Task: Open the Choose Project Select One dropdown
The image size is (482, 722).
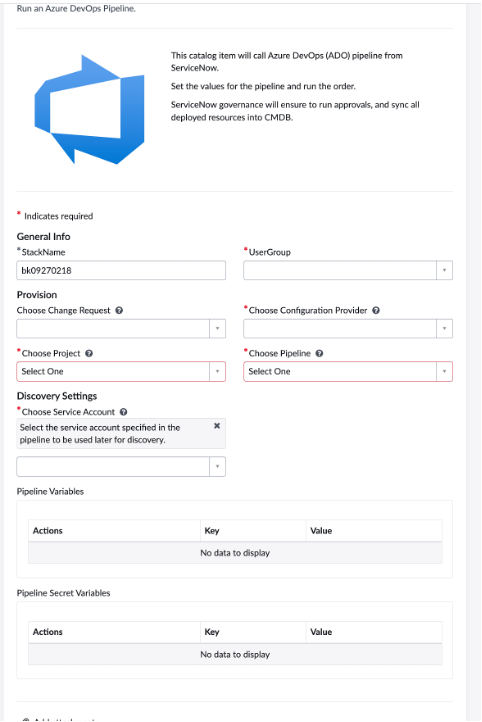Action: pos(121,372)
